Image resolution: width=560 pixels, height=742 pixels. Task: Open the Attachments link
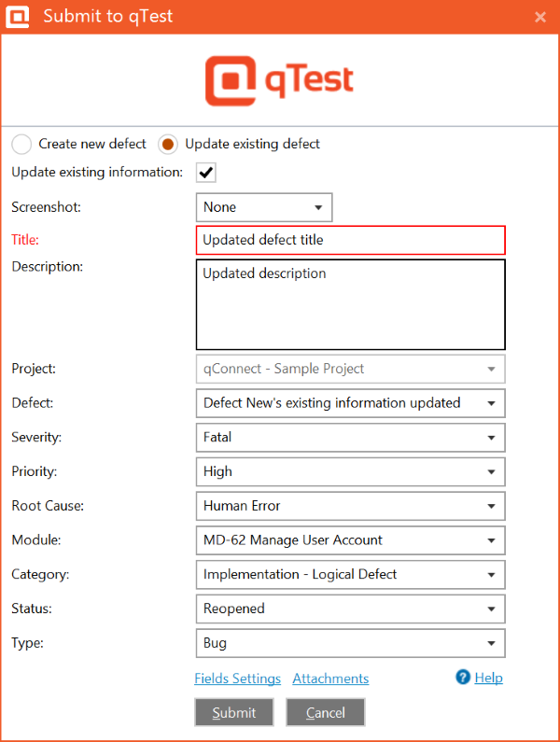[x=330, y=679]
